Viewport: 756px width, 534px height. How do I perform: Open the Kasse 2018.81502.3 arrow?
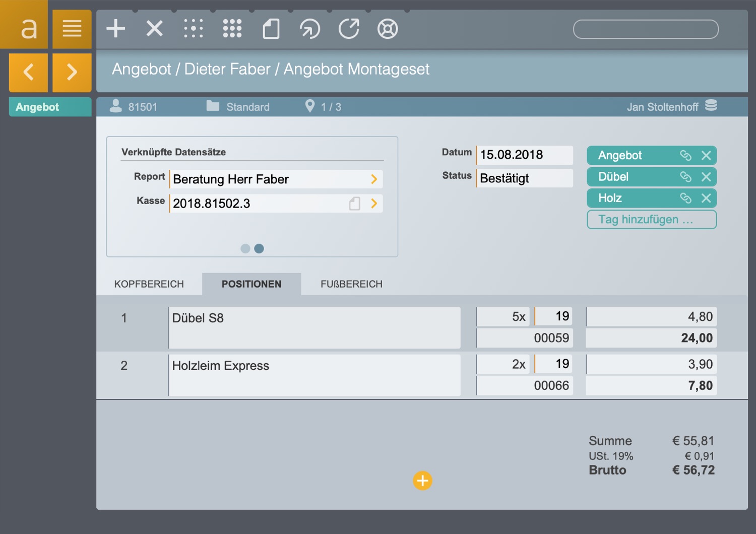374,204
